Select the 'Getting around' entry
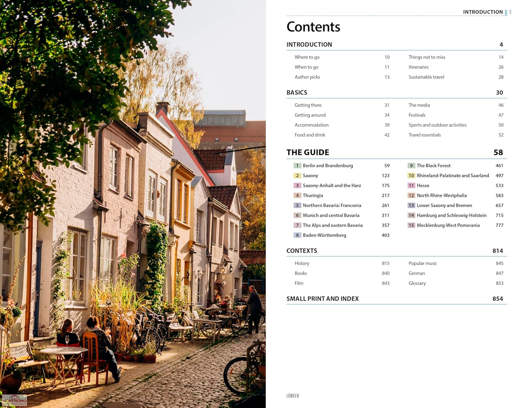 (310, 115)
